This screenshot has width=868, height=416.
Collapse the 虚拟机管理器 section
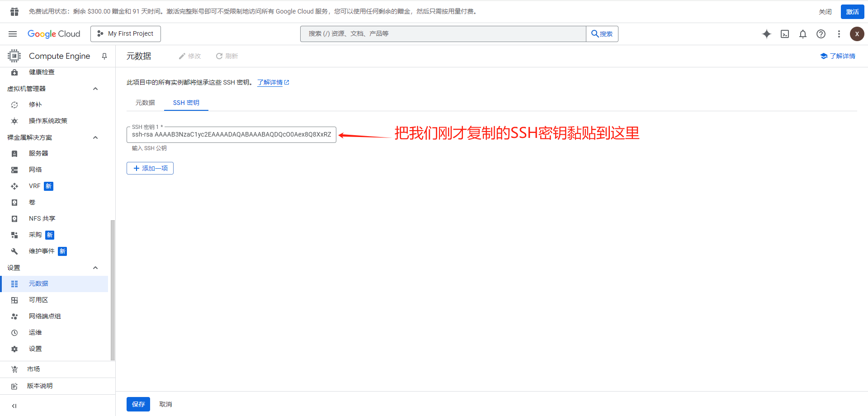click(95, 89)
